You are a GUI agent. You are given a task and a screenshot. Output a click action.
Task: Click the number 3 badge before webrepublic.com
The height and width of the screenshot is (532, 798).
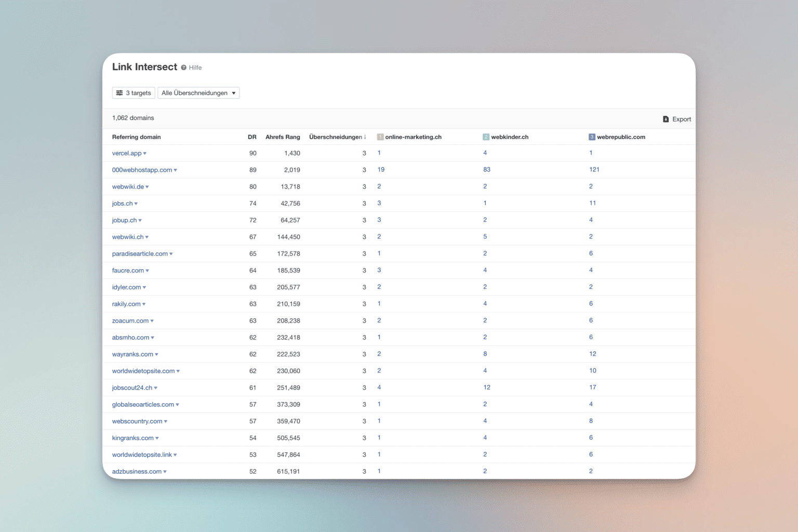point(592,137)
